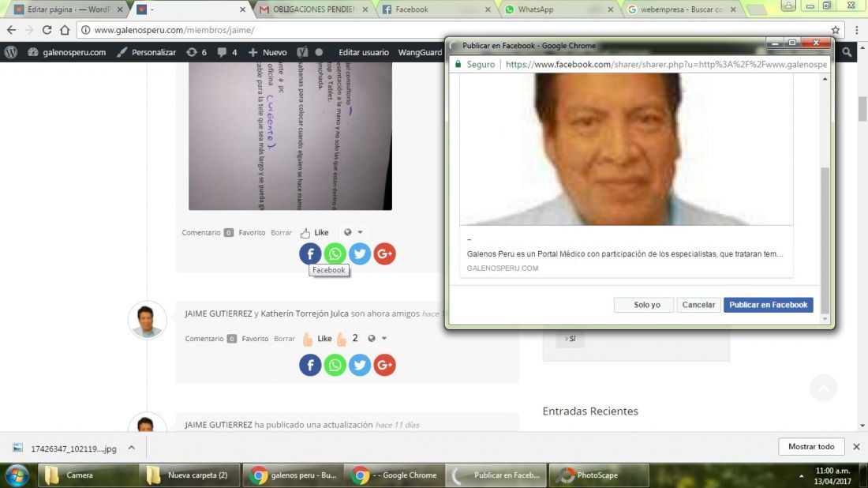Click the admin bar search magnifier
The width and height of the screenshot is (868, 488).
[x=847, y=52]
